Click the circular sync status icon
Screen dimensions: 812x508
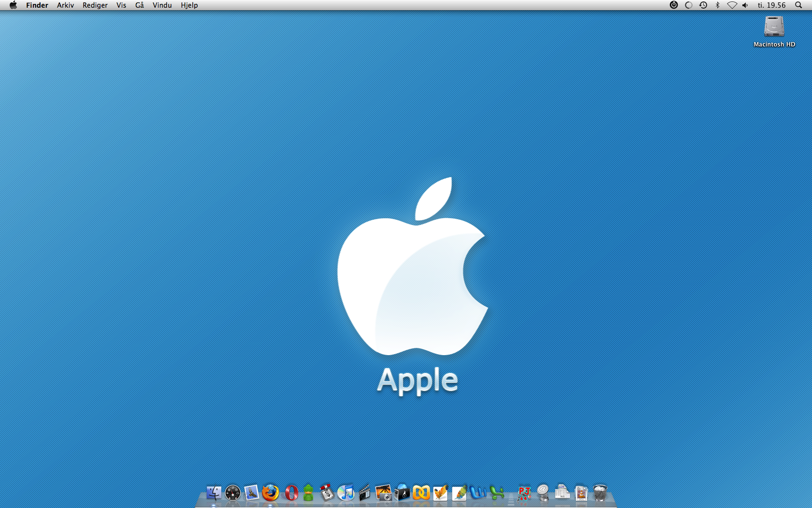pos(689,5)
